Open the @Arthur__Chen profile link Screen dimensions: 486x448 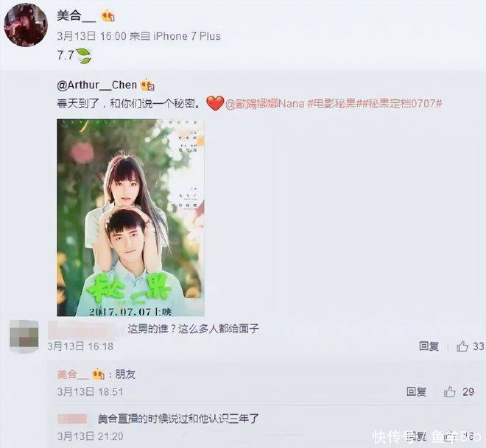click(x=96, y=85)
